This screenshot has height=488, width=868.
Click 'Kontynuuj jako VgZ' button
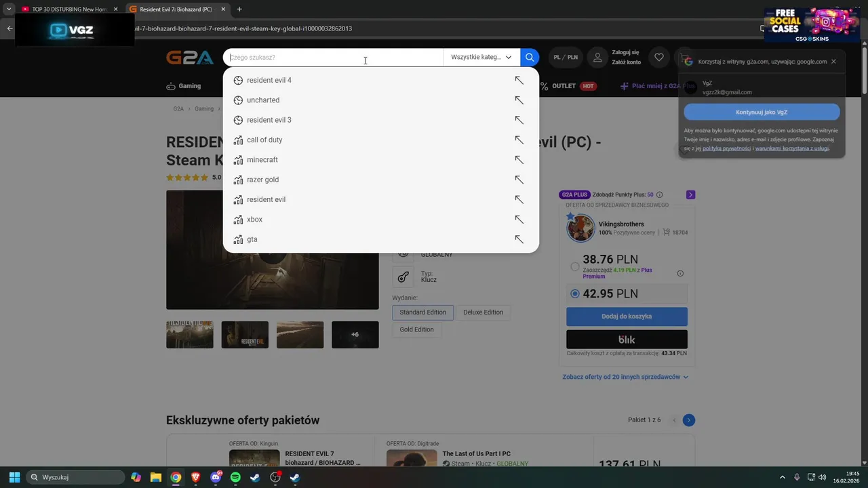(x=762, y=112)
